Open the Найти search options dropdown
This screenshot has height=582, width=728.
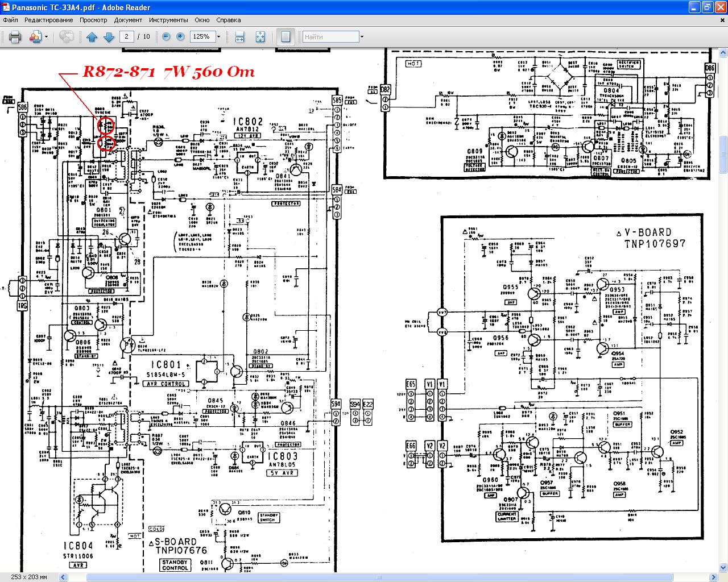click(361, 37)
